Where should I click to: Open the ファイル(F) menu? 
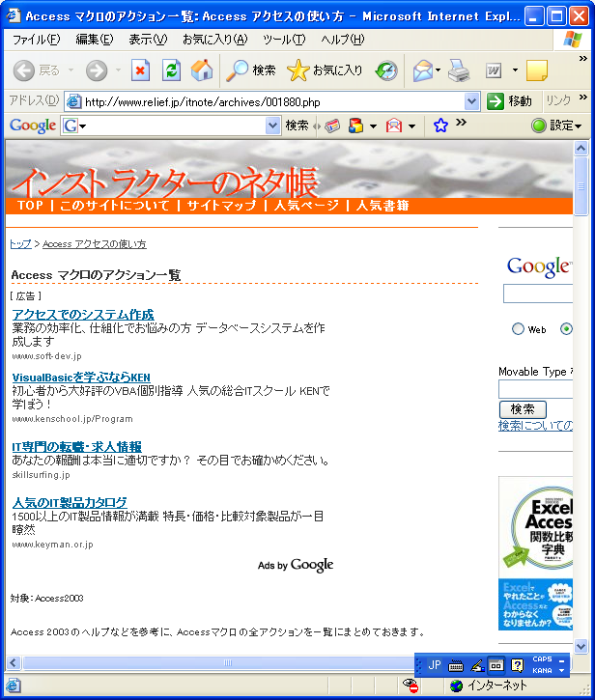(x=36, y=40)
